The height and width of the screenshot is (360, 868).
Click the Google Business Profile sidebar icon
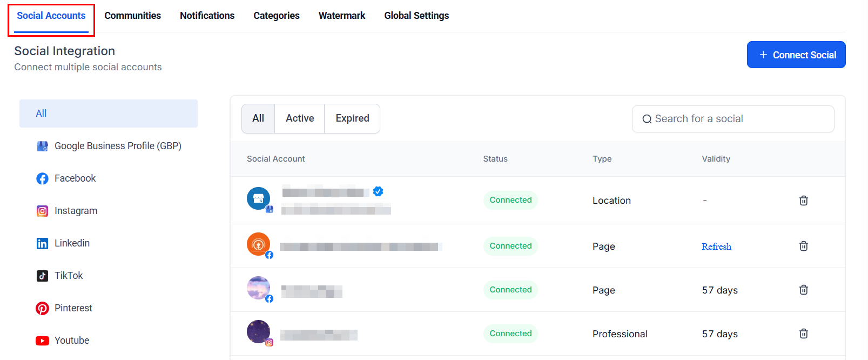[x=42, y=146]
